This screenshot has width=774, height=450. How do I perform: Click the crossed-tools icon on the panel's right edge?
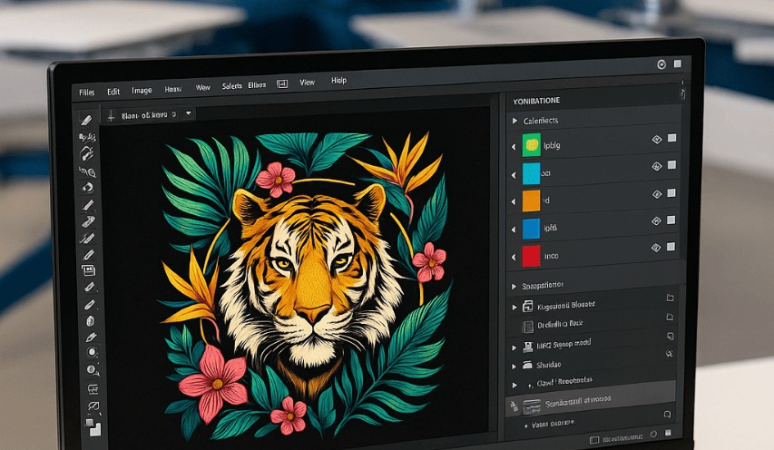coord(669,354)
